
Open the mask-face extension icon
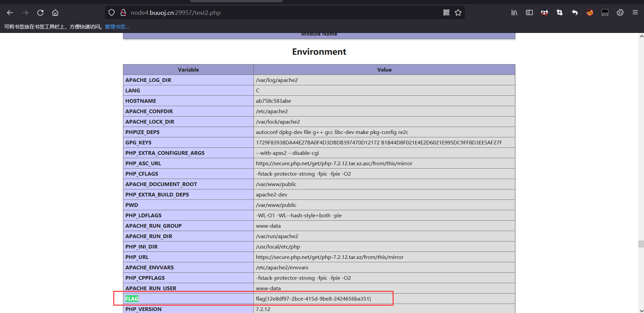point(545,13)
